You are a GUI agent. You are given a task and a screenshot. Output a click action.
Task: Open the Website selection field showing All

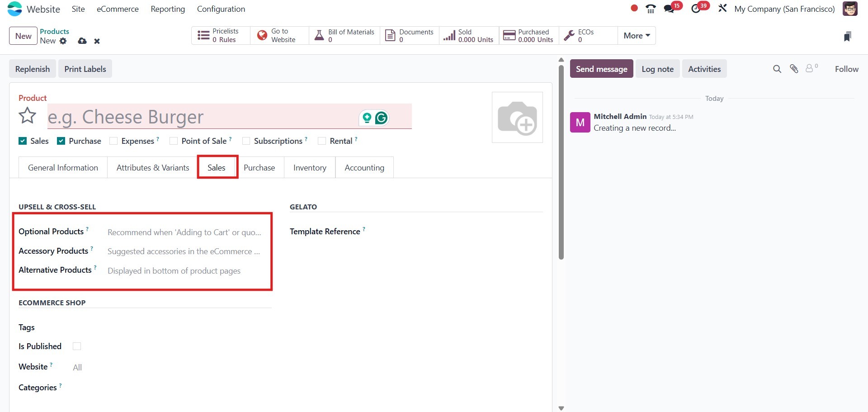[172, 367]
